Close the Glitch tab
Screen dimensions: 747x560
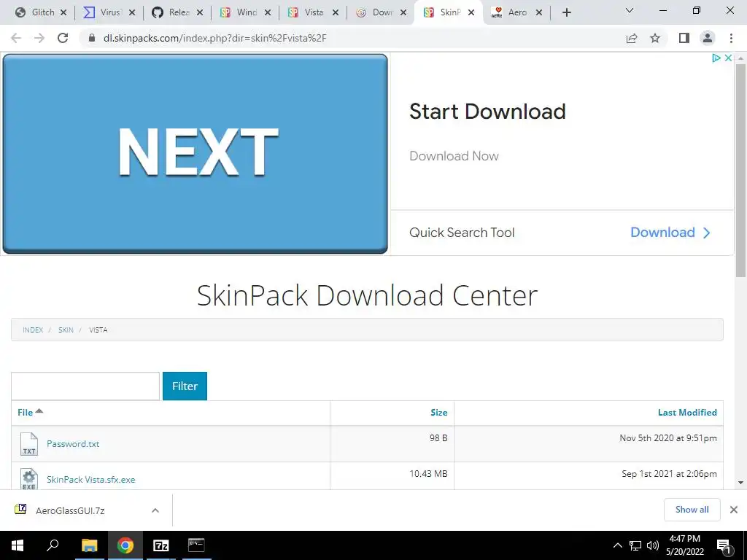[63, 13]
